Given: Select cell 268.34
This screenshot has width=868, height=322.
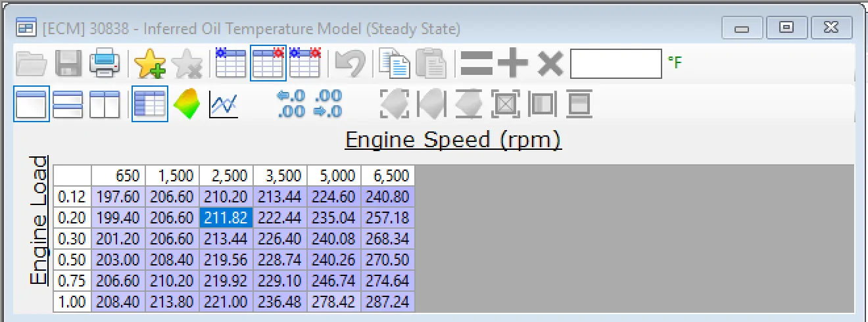Looking at the screenshot, I should tap(388, 239).
